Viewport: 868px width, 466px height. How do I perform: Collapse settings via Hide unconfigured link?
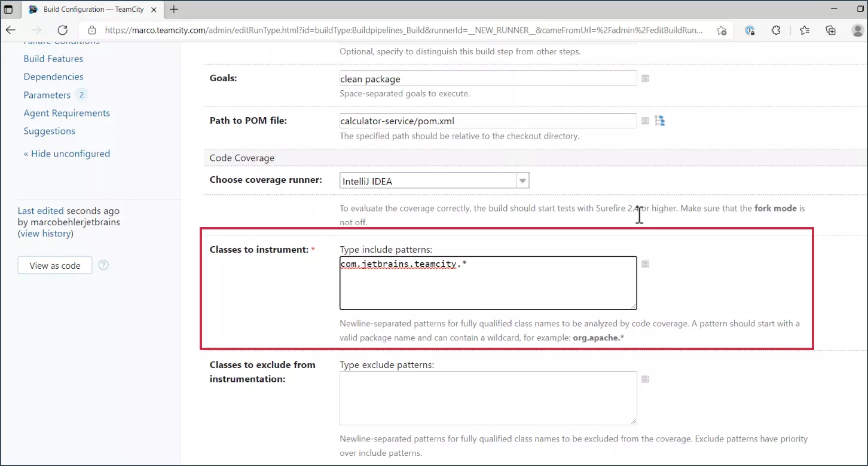click(67, 154)
